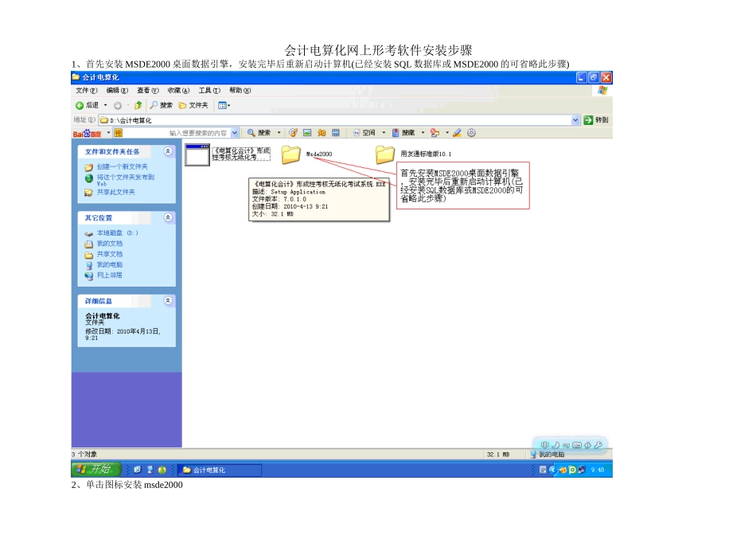756x535 pixels.
Task: Click the system tray clock 9:48
Action: pos(598,470)
